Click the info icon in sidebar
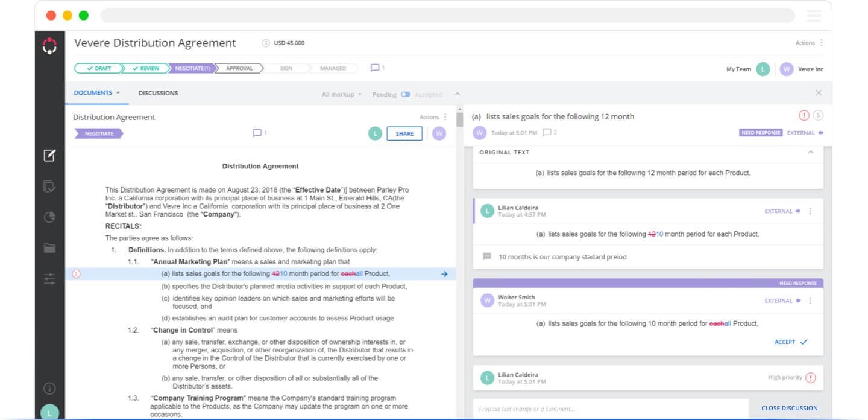The height and width of the screenshot is (420, 868). click(x=49, y=388)
